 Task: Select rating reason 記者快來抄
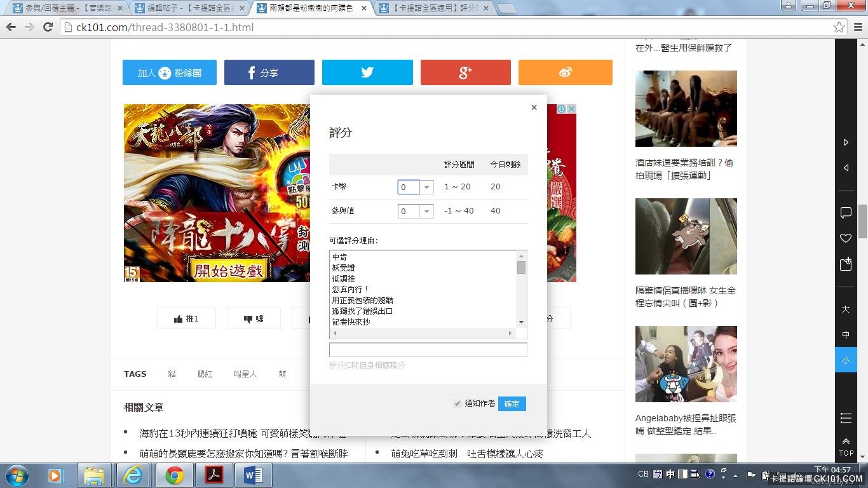click(x=351, y=322)
